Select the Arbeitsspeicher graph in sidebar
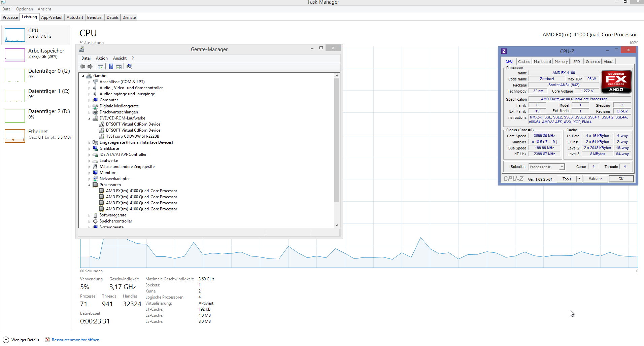 15,55
